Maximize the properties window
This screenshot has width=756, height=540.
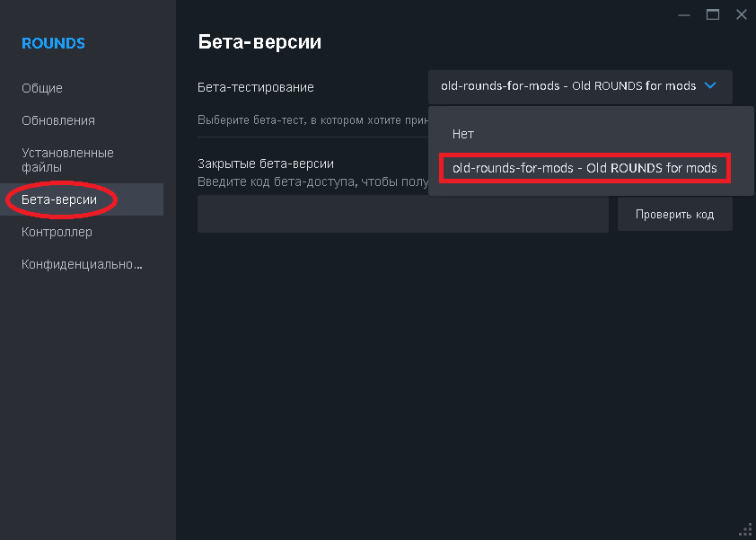tap(713, 15)
